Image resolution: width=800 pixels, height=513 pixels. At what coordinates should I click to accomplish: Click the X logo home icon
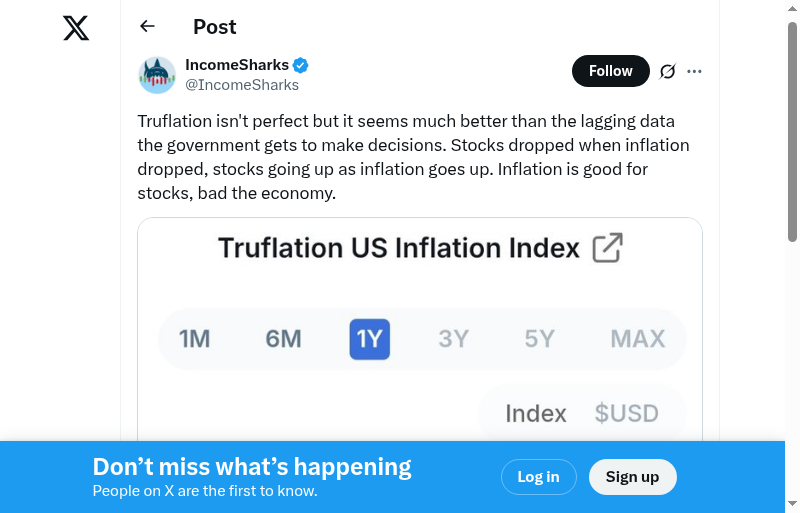point(76,28)
